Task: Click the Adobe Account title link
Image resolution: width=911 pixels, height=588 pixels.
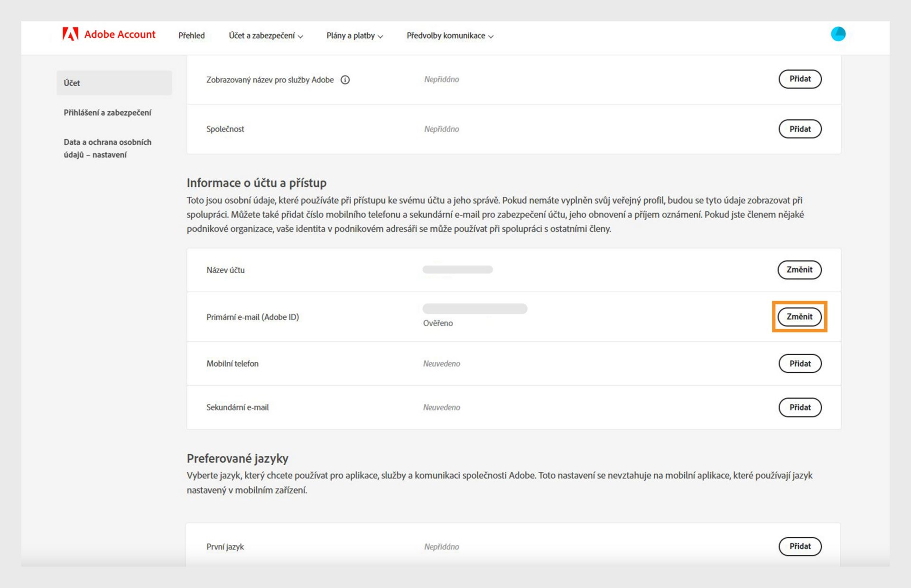Action: click(120, 35)
